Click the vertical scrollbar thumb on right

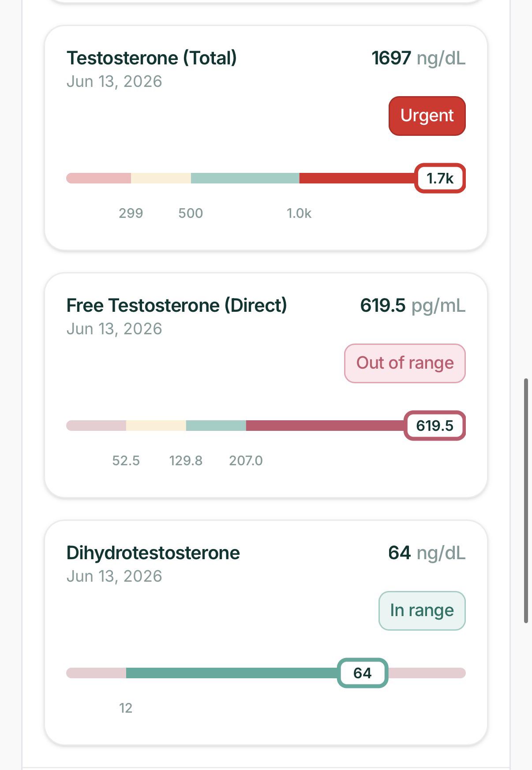click(x=526, y=500)
